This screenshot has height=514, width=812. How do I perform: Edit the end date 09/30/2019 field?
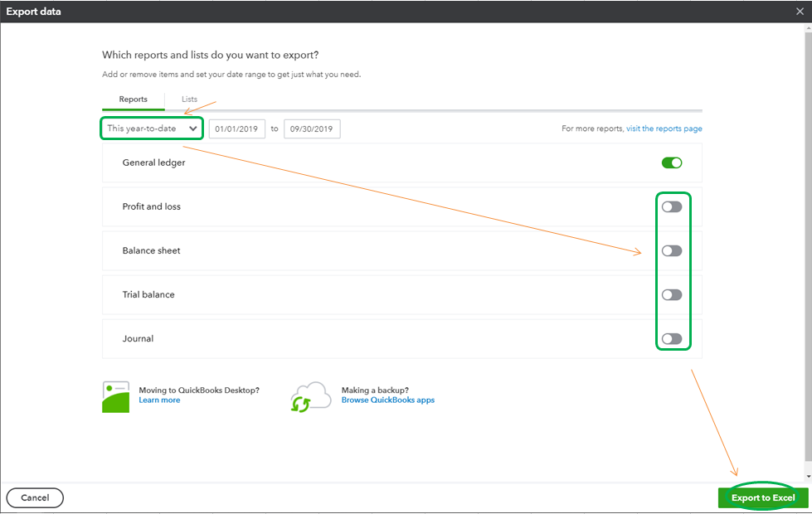tap(312, 128)
